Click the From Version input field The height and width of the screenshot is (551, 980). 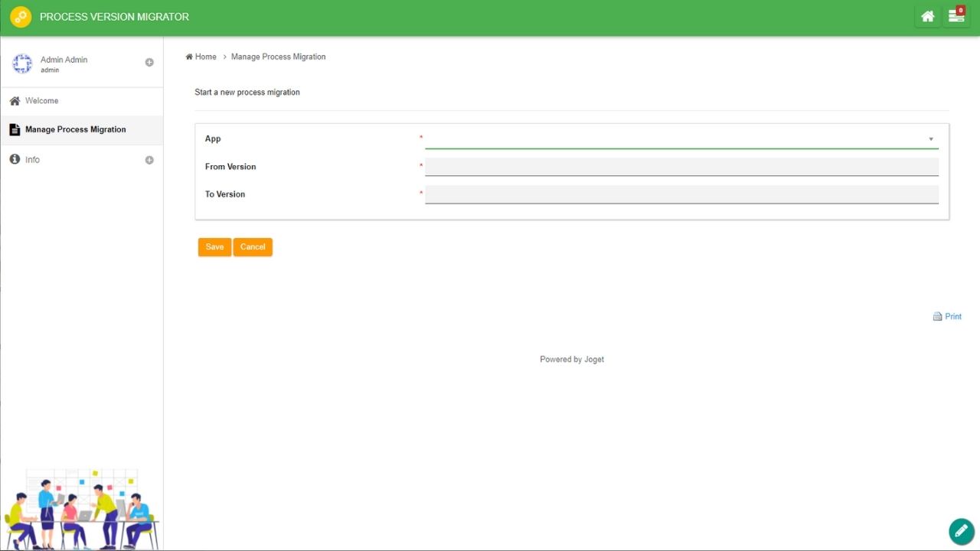click(x=681, y=167)
